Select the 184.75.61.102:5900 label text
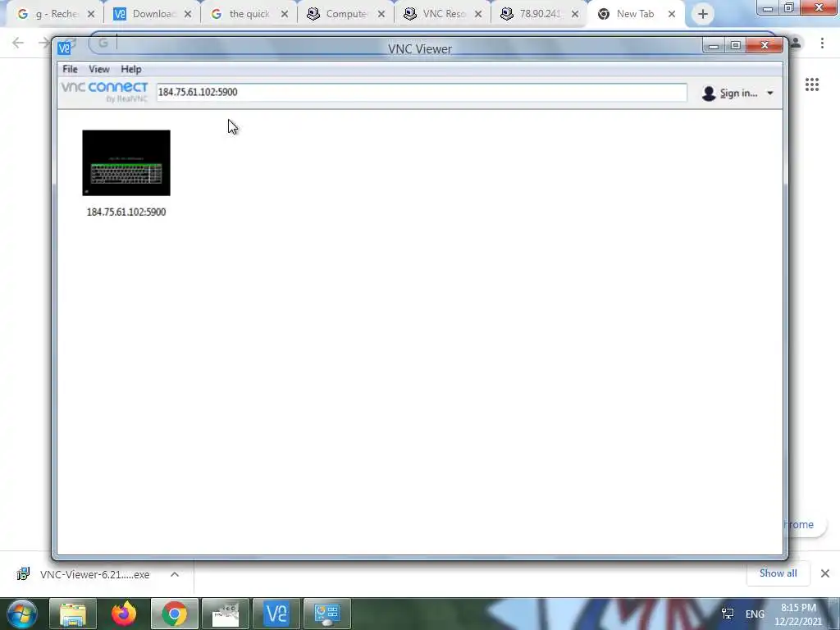 coord(126,212)
